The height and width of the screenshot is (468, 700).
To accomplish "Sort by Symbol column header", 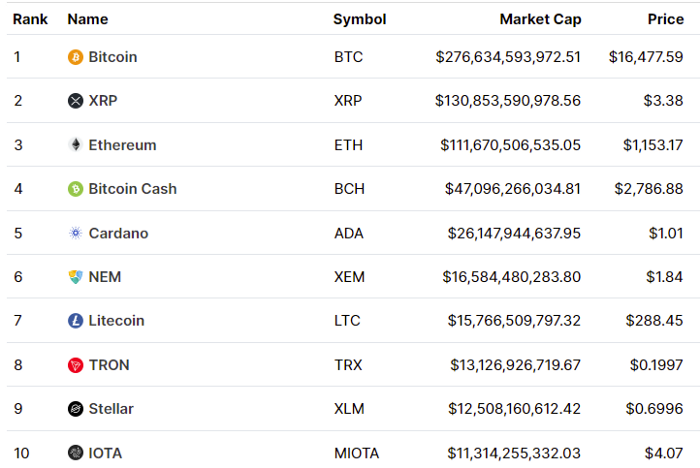I will [x=359, y=19].
